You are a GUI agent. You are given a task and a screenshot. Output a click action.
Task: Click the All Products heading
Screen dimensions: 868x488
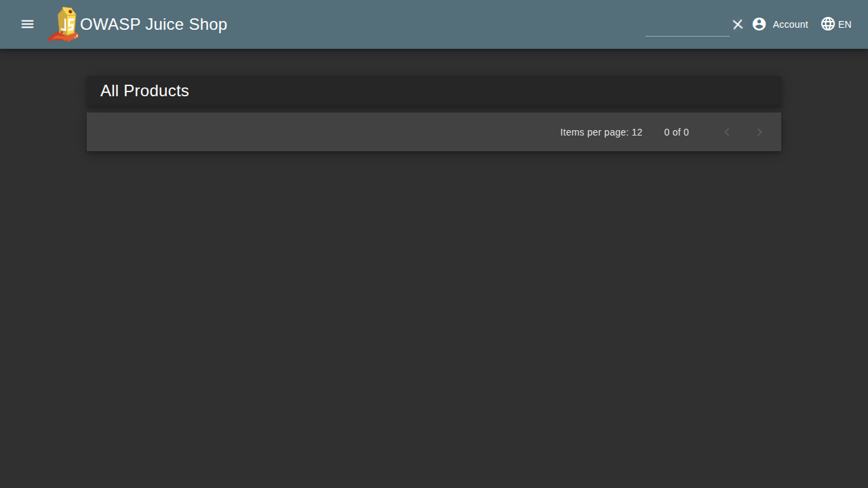click(144, 91)
